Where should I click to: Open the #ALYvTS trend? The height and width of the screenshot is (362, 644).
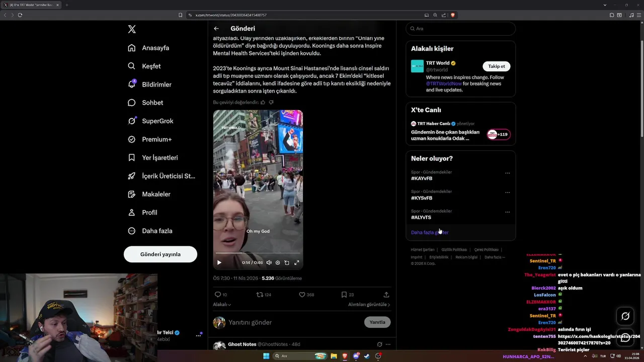(x=421, y=217)
